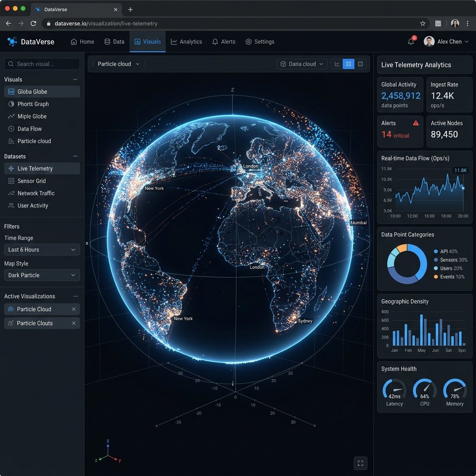
Task: Click the browser address bar URL
Action: [106, 23]
